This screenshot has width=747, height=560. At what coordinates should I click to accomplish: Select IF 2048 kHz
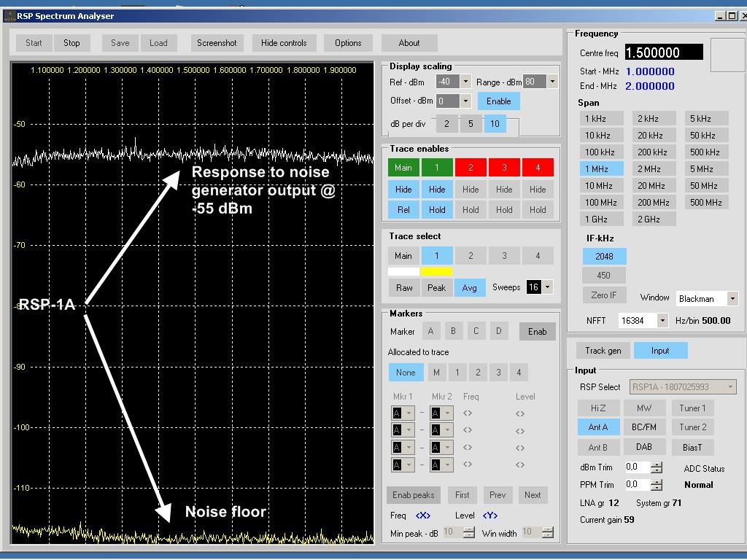tap(604, 256)
